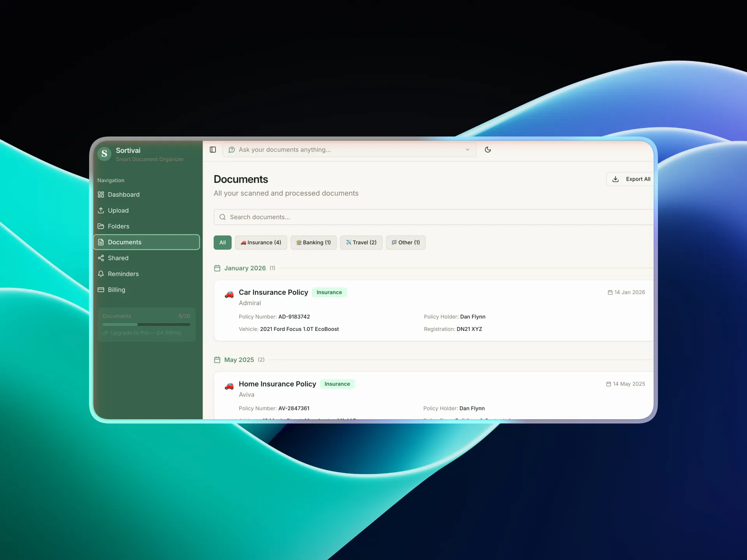The image size is (747, 560).
Task: Click Admiral provider name
Action: click(250, 303)
